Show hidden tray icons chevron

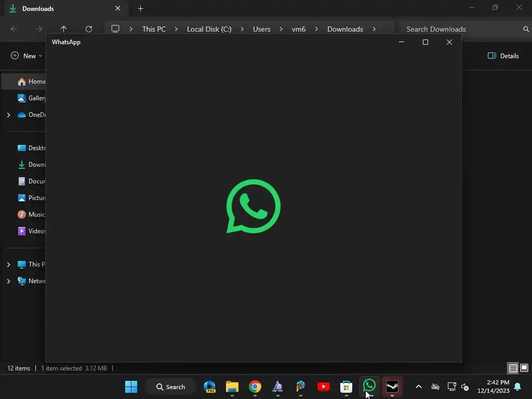click(419, 387)
